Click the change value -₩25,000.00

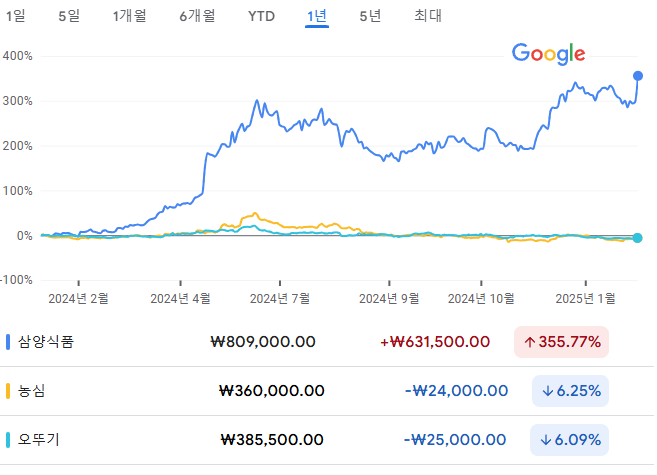tap(455, 440)
